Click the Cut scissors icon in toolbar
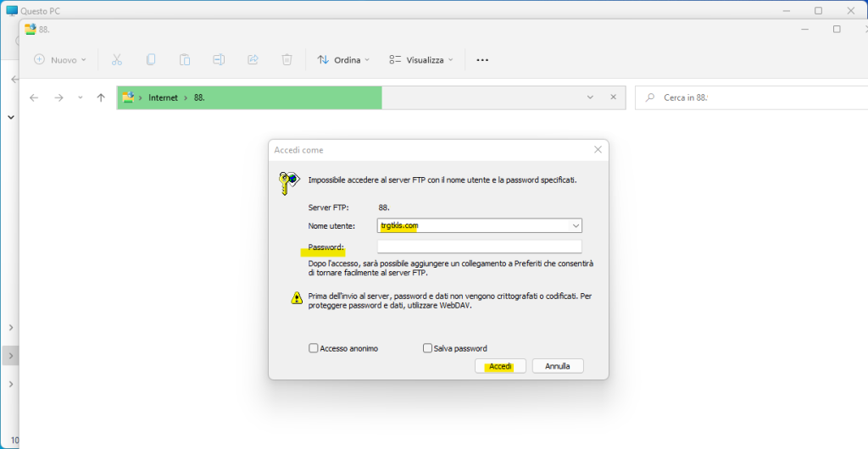Image resolution: width=868 pixels, height=449 pixels. coord(117,60)
